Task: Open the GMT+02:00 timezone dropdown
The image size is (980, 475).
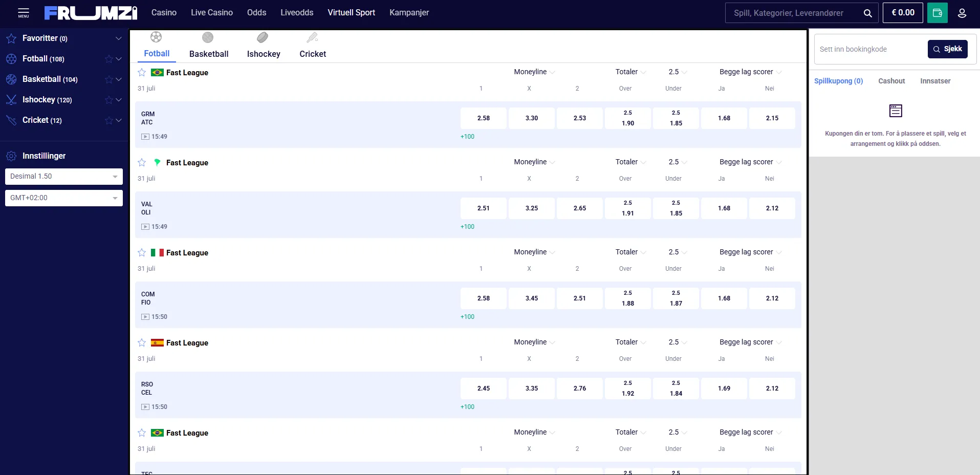Action: point(64,198)
